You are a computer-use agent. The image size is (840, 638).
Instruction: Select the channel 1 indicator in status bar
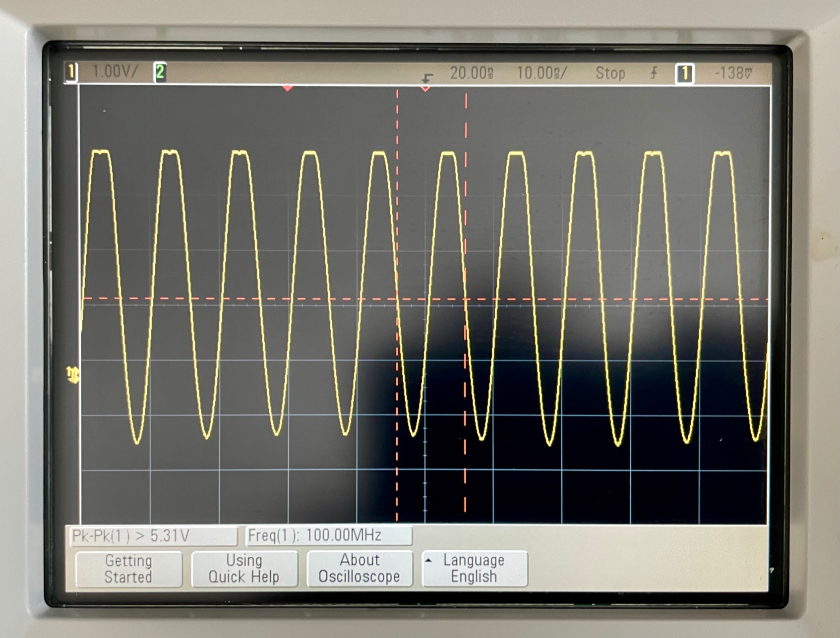71,72
